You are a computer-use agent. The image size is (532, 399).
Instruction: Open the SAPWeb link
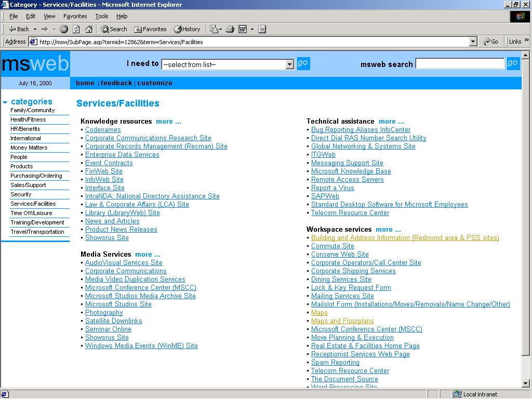click(325, 196)
